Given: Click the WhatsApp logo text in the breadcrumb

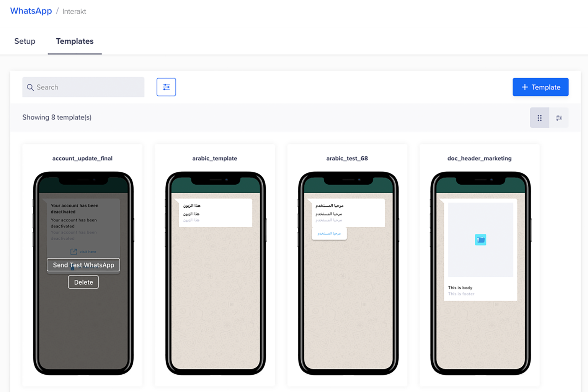Looking at the screenshot, I should click(31, 11).
